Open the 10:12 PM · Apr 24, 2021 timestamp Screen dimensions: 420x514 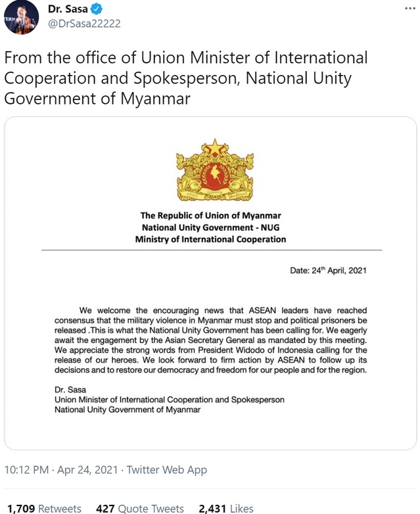tap(62, 470)
